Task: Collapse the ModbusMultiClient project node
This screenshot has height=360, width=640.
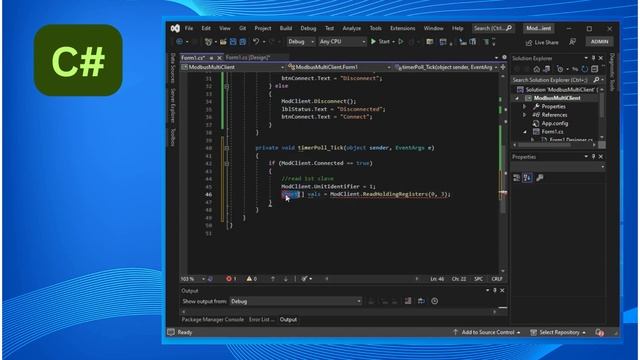Action: (x=517, y=98)
